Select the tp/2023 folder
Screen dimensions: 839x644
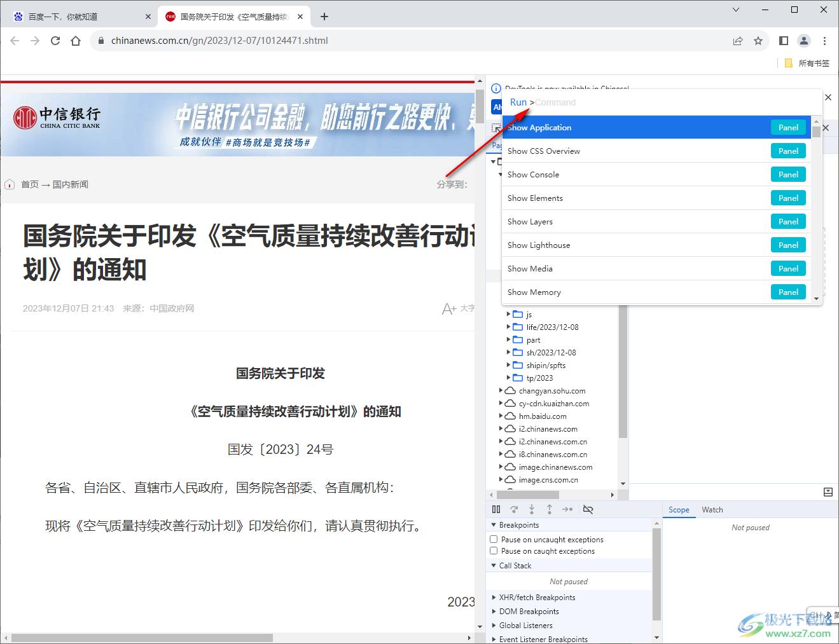pyautogui.click(x=539, y=378)
